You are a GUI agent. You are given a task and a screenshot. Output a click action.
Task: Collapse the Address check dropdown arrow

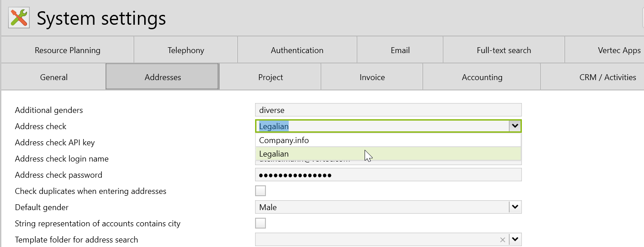coord(515,126)
